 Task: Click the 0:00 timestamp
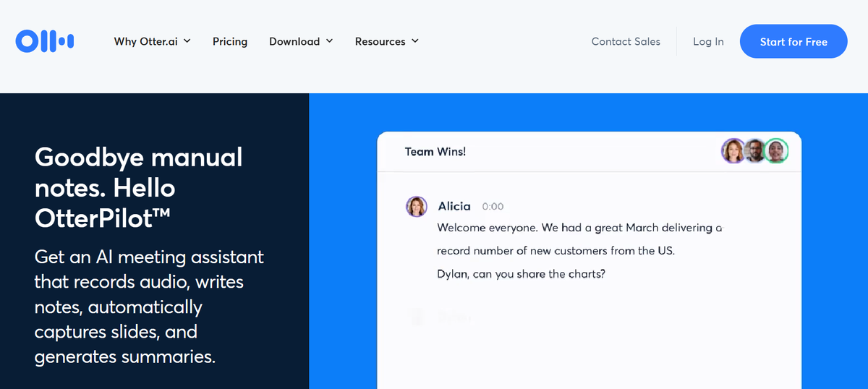tap(493, 207)
